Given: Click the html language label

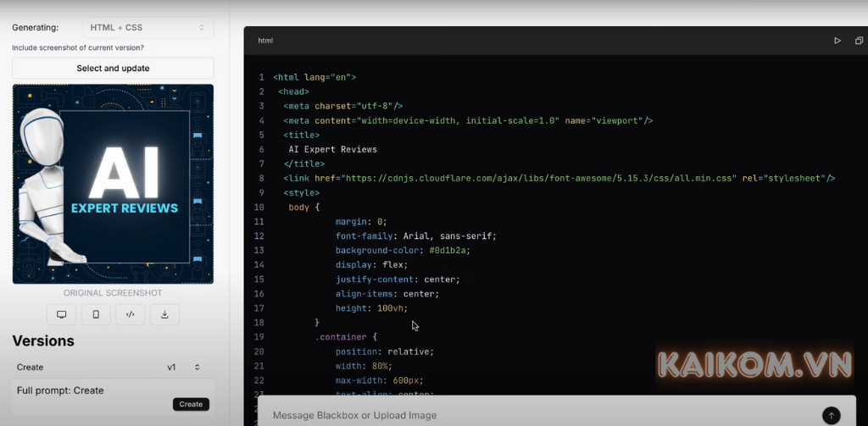Looking at the screenshot, I should tap(265, 41).
